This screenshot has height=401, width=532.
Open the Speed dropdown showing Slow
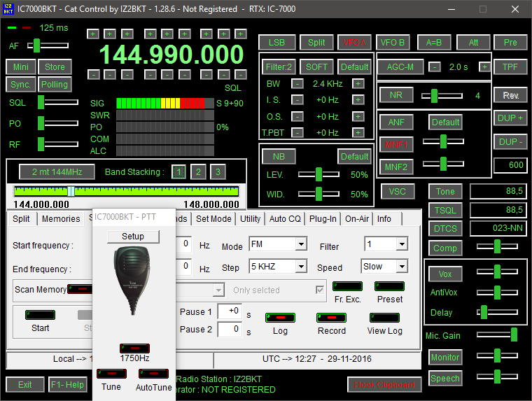pos(402,267)
